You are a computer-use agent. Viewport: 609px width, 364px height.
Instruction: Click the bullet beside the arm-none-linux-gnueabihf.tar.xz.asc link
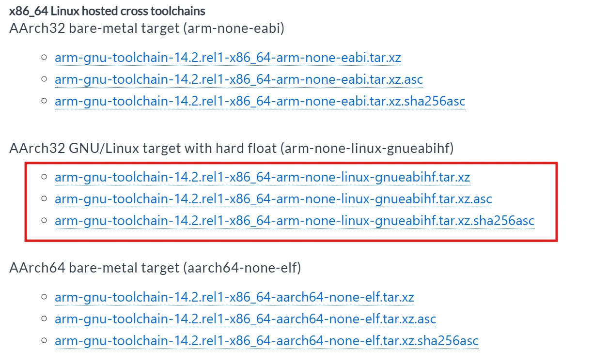click(44, 199)
